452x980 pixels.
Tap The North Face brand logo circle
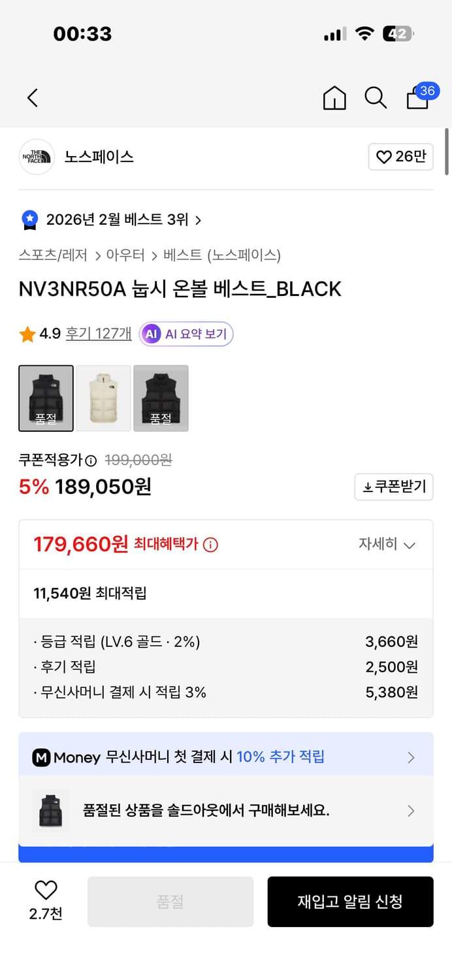pos(37,157)
